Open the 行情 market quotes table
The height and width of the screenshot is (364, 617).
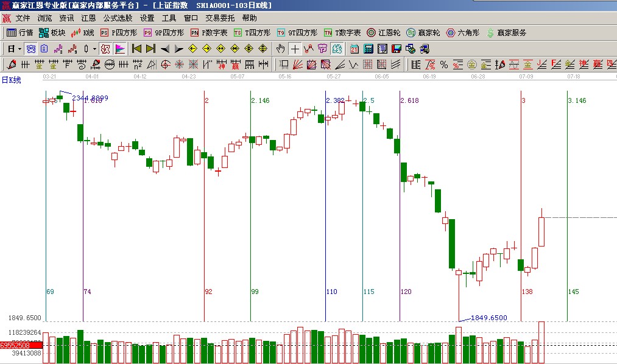point(19,33)
